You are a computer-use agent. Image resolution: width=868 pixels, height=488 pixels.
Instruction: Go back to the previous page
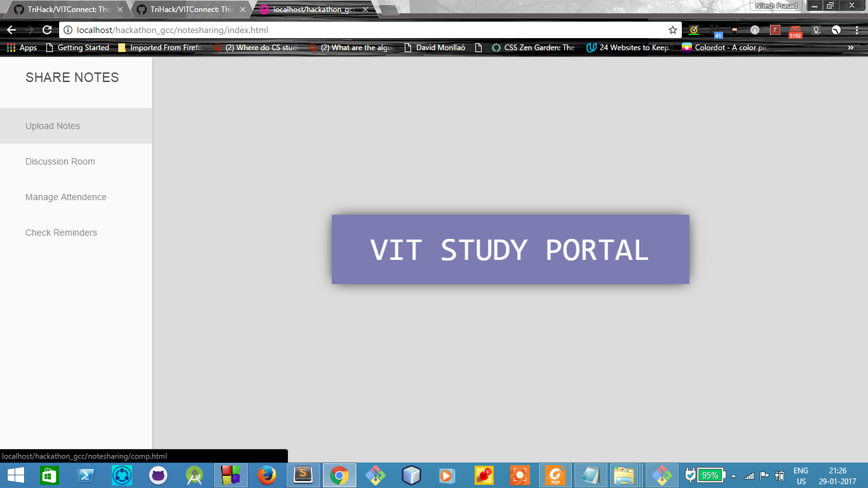(x=11, y=30)
